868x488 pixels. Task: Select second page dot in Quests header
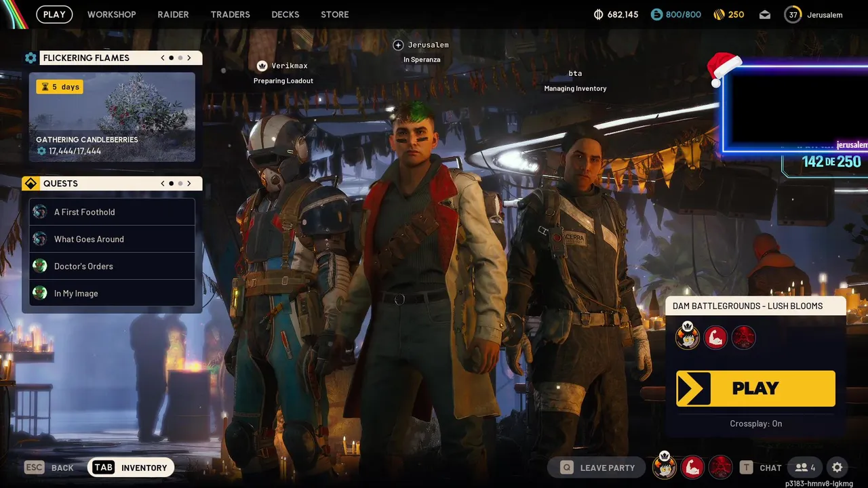click(x=180, y=184)
